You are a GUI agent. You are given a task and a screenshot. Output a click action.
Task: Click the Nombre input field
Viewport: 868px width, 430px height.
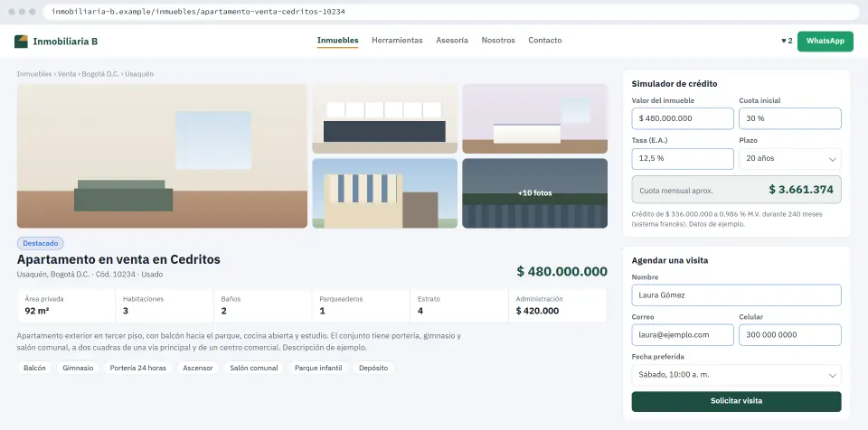[736, 295]
